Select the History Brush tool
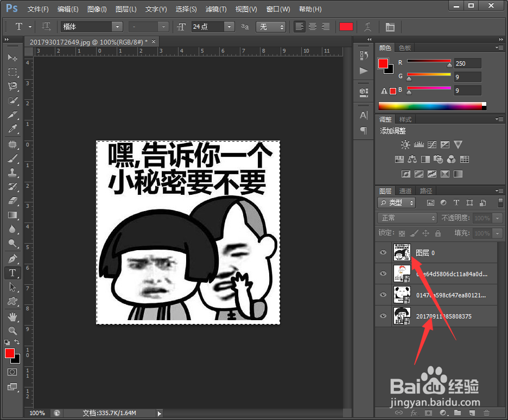Image resolution: width=508 pixels, height=420 pixels. click(x=12, y=187)
